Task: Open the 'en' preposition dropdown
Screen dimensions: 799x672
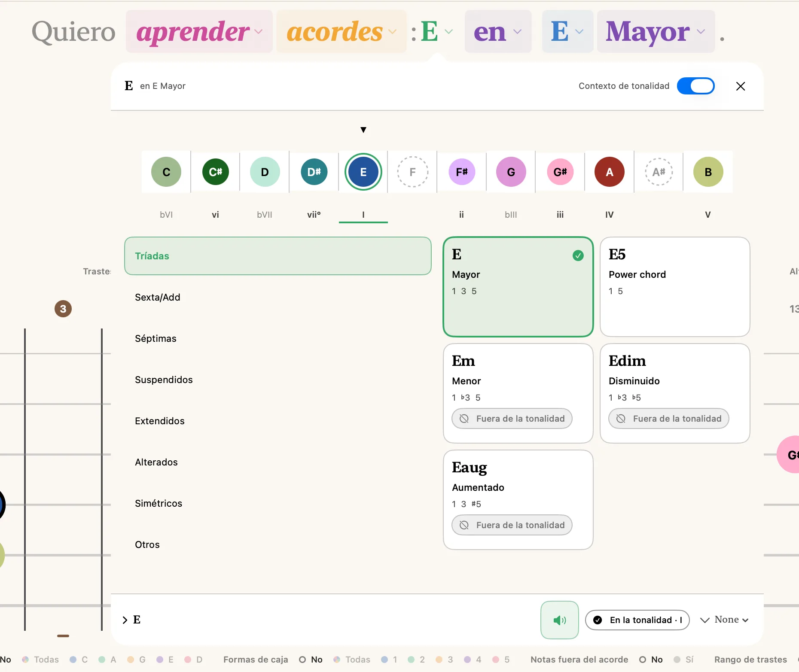Action: [498, 31]
